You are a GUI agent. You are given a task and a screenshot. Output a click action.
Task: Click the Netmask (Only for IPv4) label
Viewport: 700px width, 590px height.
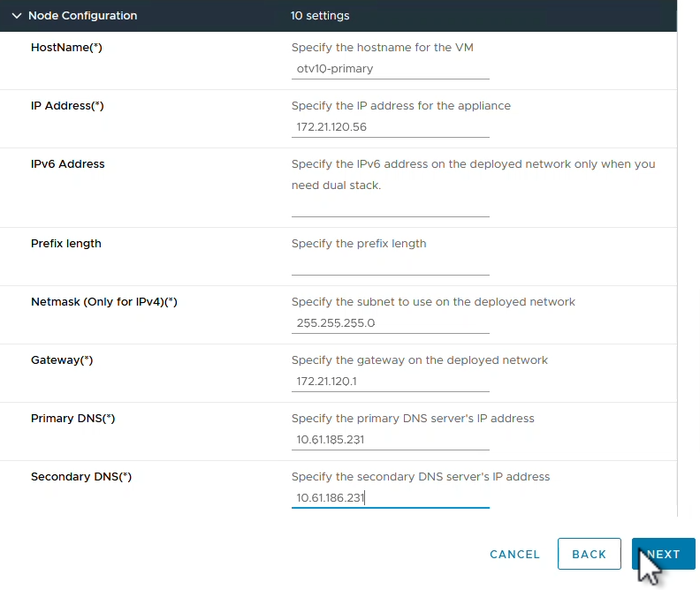click(104, 302)
